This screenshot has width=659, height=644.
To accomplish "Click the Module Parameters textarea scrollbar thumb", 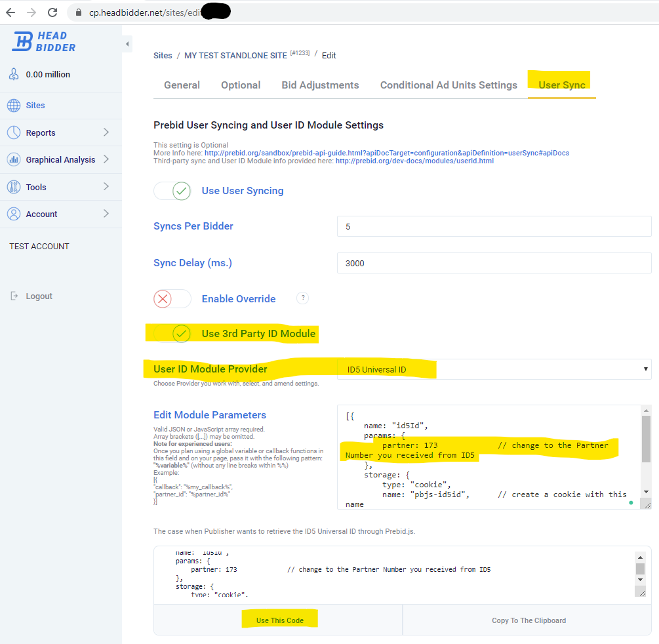I will 646,439.
